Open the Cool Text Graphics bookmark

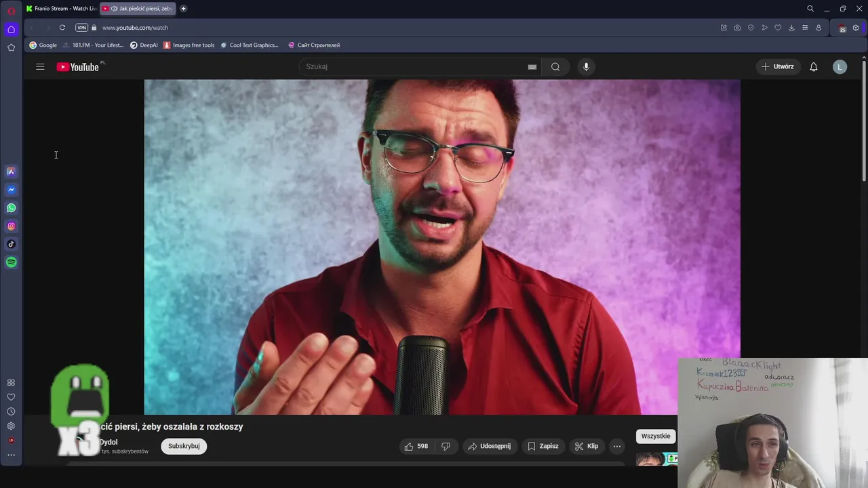(x=249, y=45)
